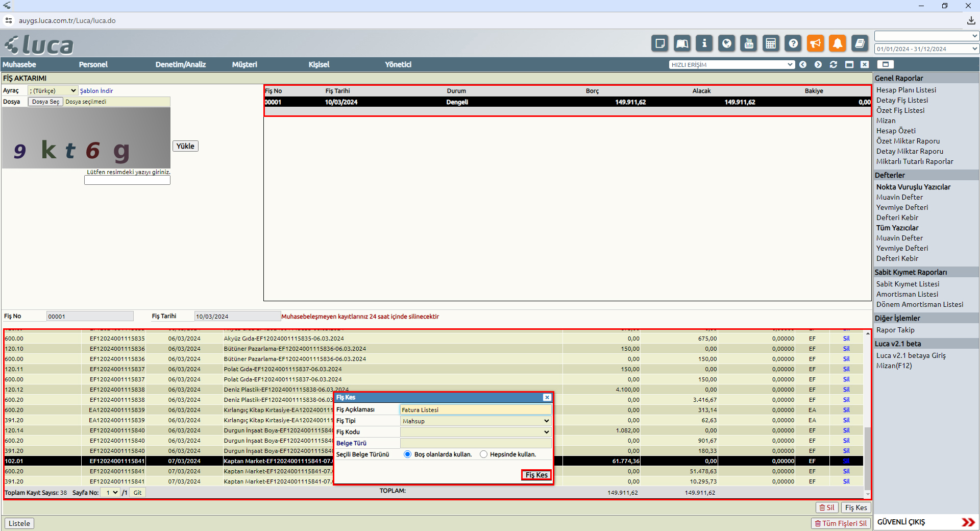Open Sabit Kıymet Listesi link
The width and height of the screenshot is (980, 531).
pyautogui.click(x=908, y=284)
